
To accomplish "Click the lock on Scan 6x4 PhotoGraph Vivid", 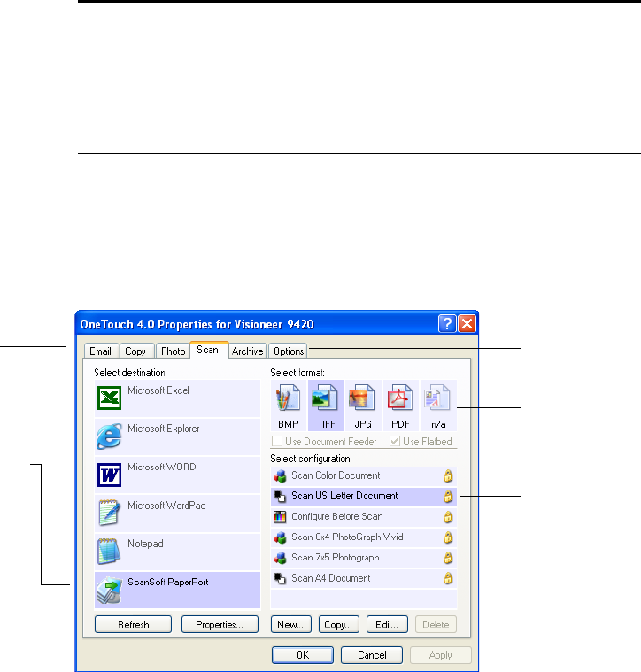I will tap(448, 537).
